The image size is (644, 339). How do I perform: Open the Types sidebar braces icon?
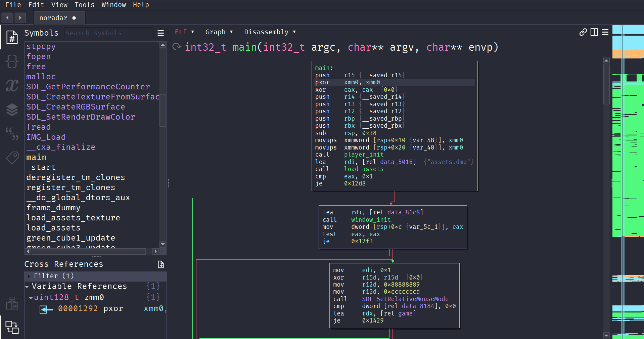click(x=12, y=61)
